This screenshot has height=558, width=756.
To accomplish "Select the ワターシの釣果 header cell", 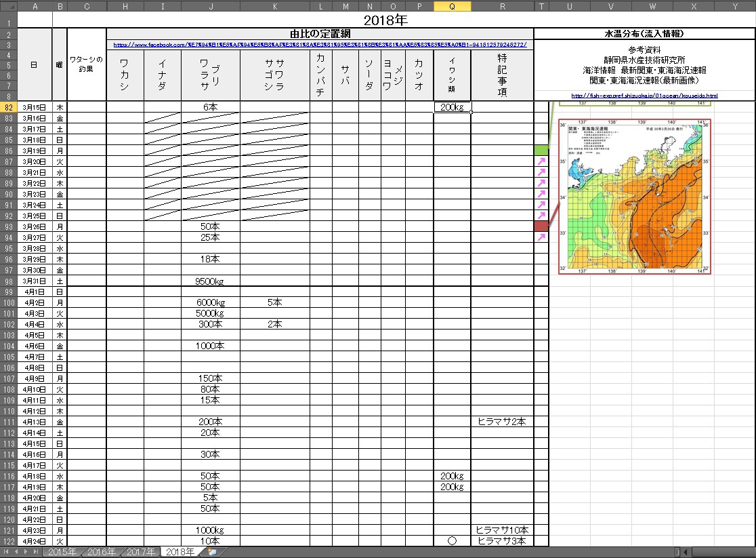I will [x=87, y=64].
